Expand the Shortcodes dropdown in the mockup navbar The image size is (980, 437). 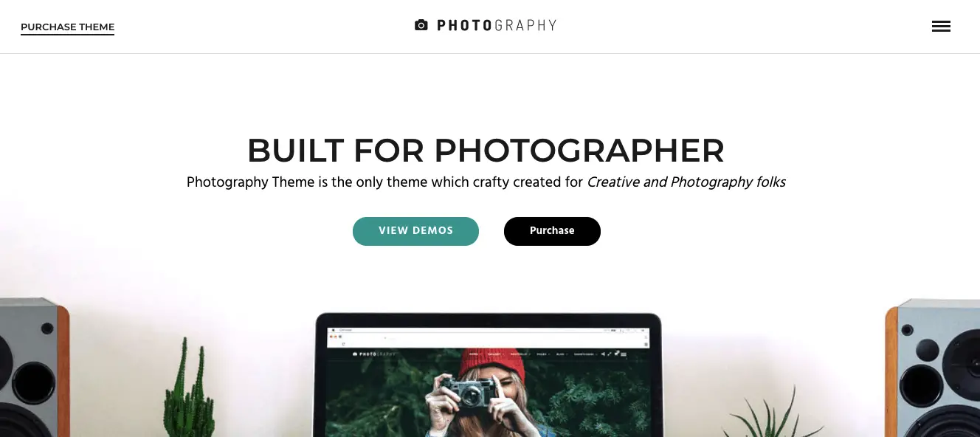click(585, 354)
